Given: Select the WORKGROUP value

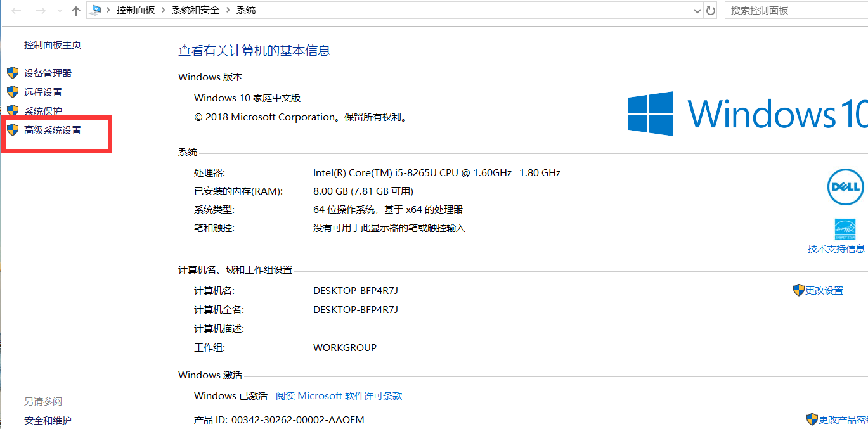Looking at the screenshot, I should (x=345, y=347).
